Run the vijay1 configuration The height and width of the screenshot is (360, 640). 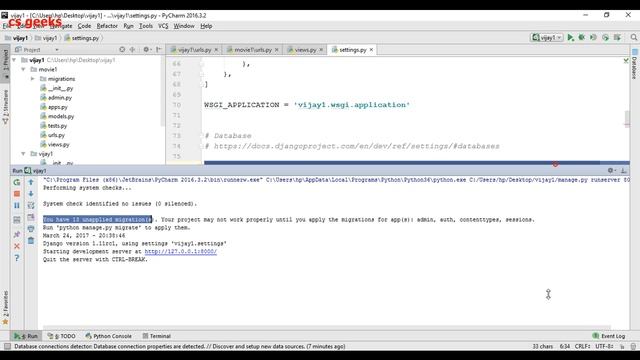(x=571, y=38)
